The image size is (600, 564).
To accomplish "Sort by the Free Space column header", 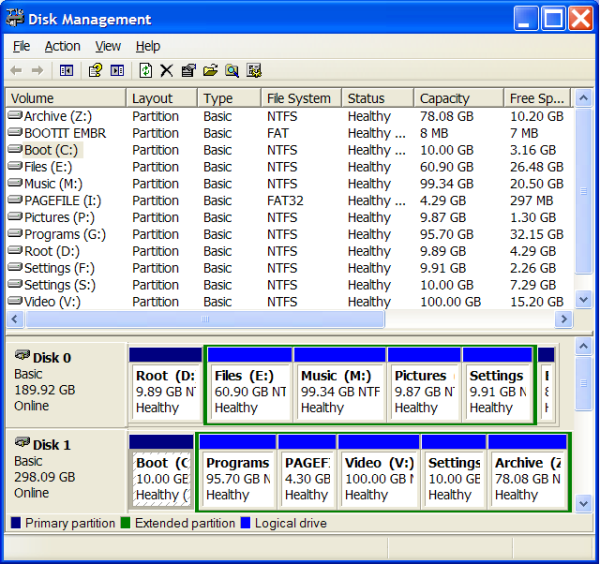I will pos(537,98).
